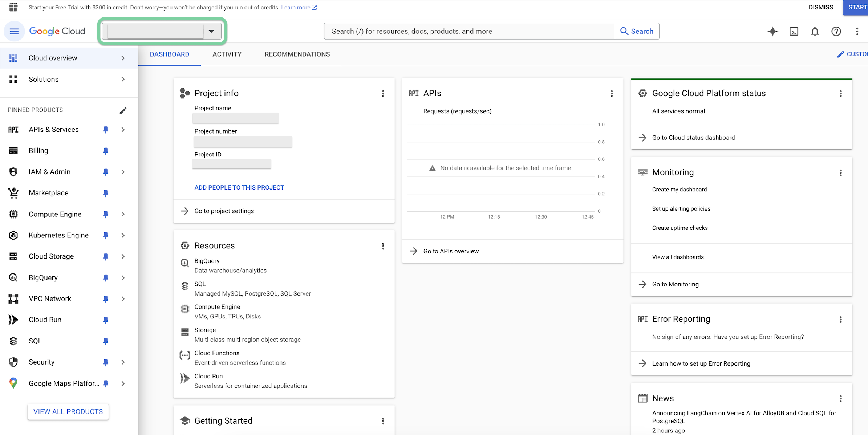The height and width of the screenshot is (435, 868).
Task: Unpin APIs & Services from pinned products
Action: pyautogui.click(x=106, y=130)
